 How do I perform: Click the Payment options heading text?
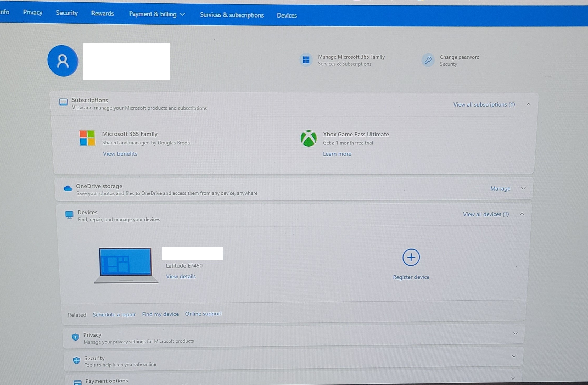point(107,381)
